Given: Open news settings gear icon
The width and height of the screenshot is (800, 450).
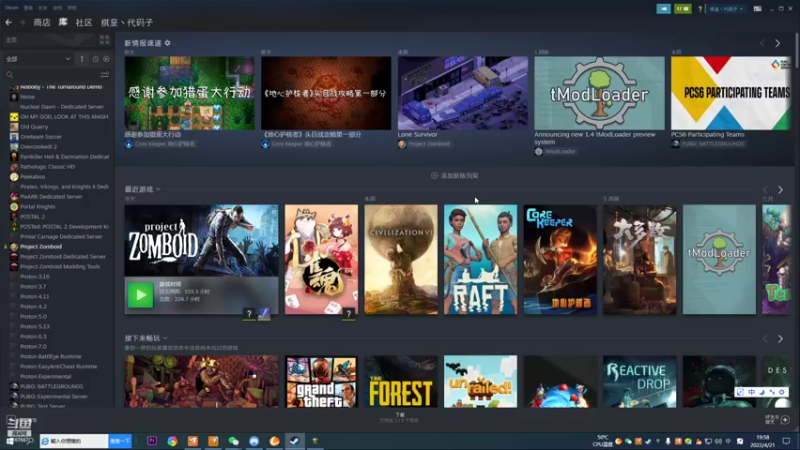Looking at the screenshot, I should point(167,43).
